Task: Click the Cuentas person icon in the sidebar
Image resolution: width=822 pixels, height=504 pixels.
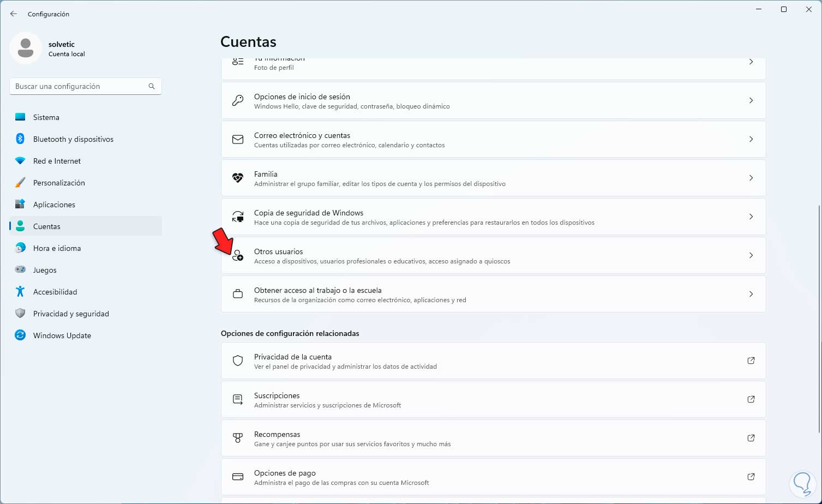Action: (20, 226)
